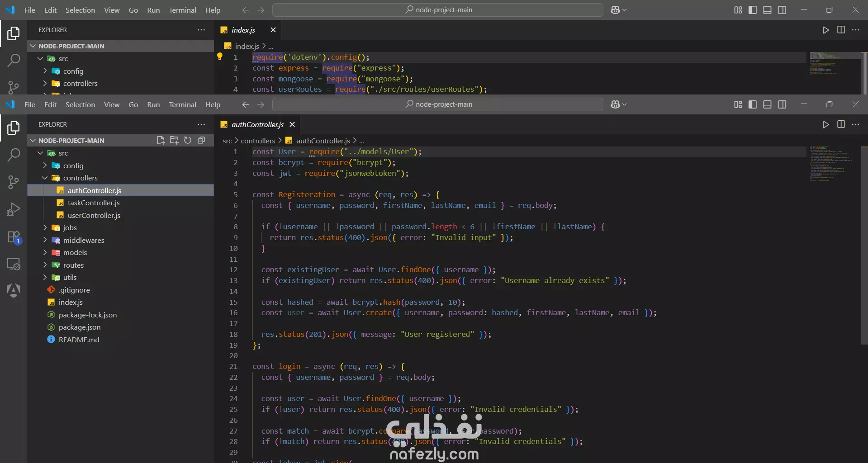The image size is (868, 463).
Task: Open explorer views and more actions menu
Action: (x=201, y=124)
